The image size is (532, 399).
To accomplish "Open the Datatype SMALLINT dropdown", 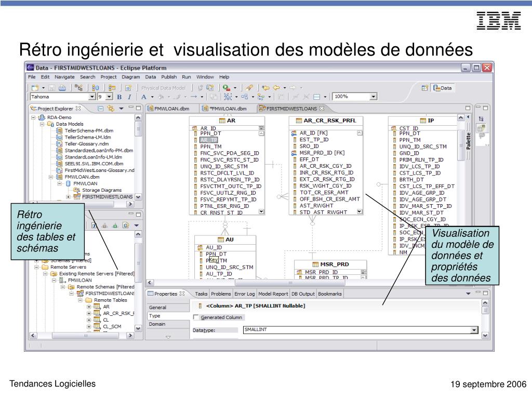I will [474, 330].
